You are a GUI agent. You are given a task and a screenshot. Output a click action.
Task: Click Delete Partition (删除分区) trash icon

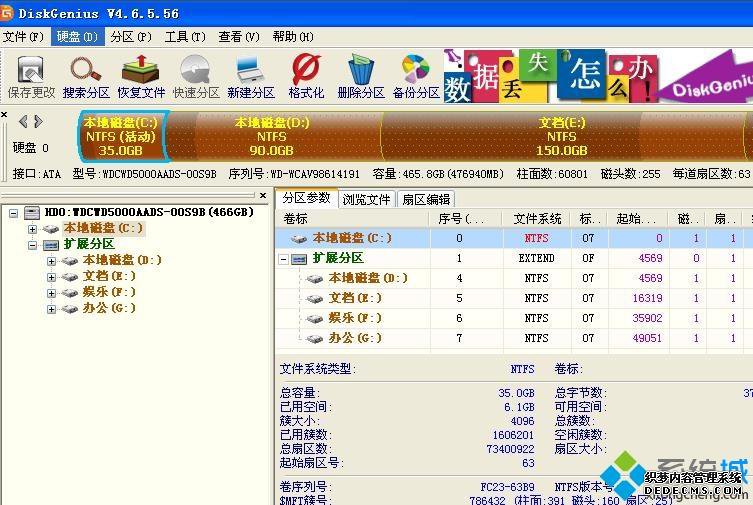361,77
